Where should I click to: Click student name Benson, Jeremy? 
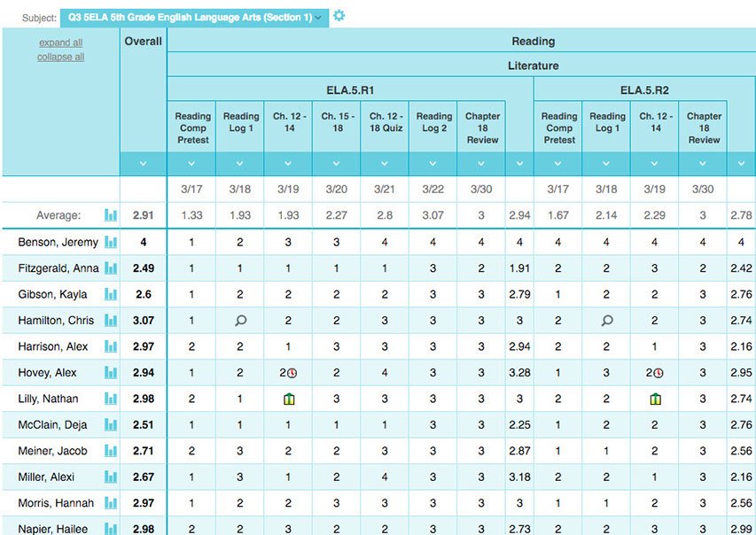(x=58, y=242)
